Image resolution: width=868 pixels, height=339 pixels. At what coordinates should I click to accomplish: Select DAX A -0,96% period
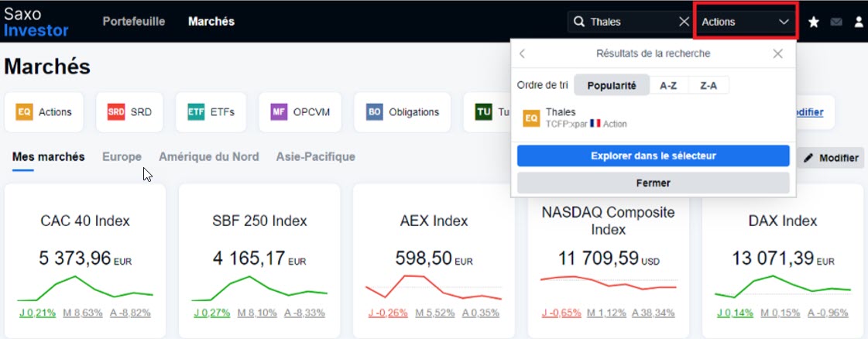[828, 313]
